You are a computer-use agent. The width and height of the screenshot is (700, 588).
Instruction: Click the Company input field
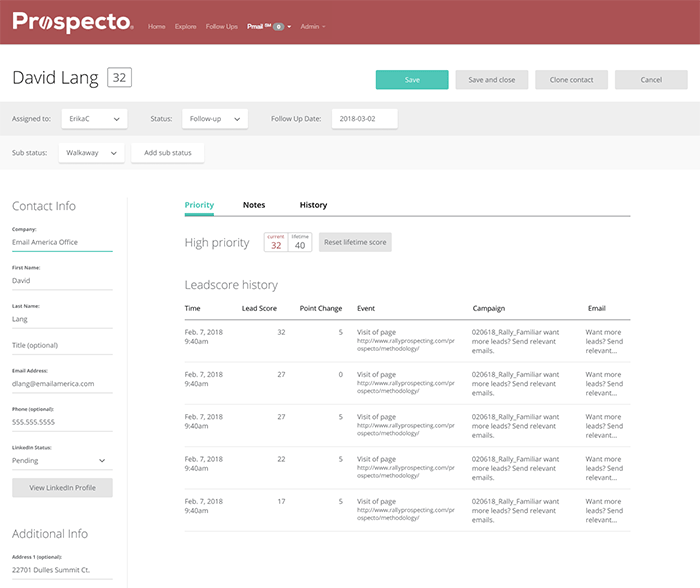click(62, 242)
